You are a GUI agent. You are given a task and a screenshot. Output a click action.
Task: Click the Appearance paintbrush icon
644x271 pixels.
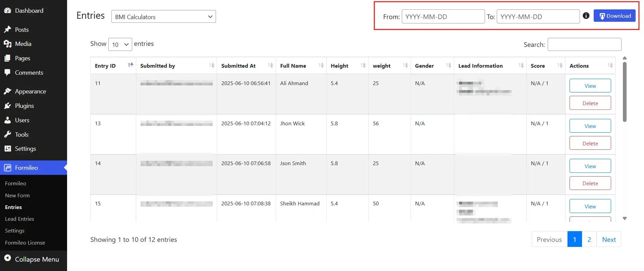pyautogui.click(x=7, y=91)
